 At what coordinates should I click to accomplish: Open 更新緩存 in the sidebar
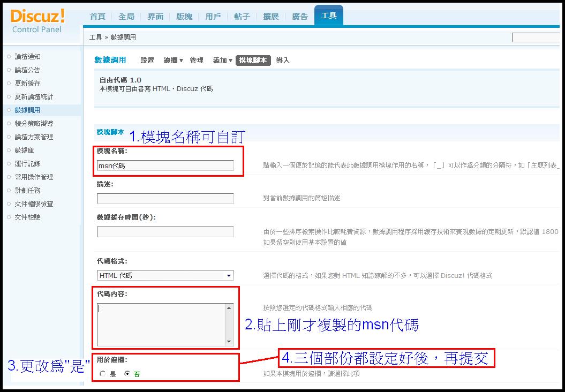[27, 84]
